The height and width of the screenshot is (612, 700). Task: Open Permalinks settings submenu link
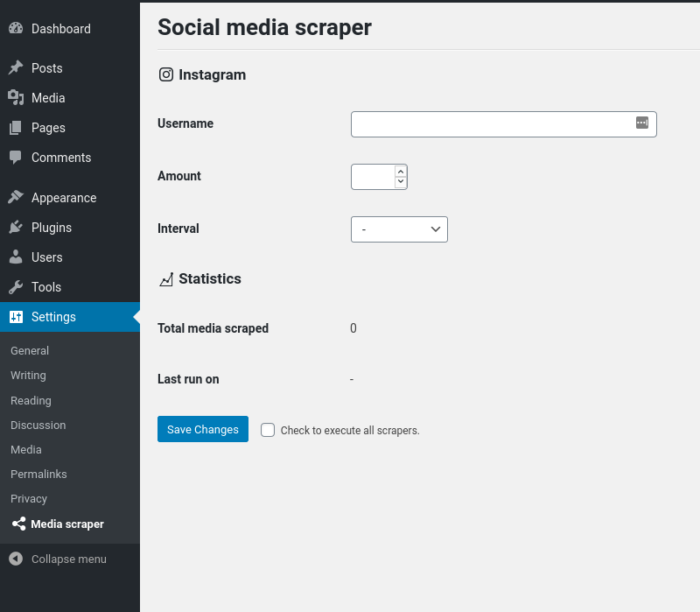pos(38,474)
